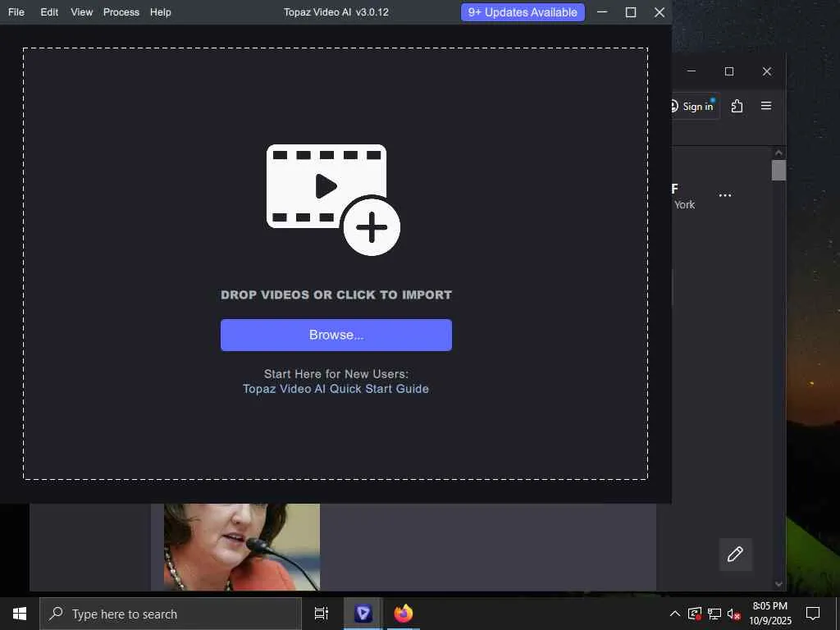The image size is (840, 630).
Task: Open the Help menu
Action: pos(160,11)
